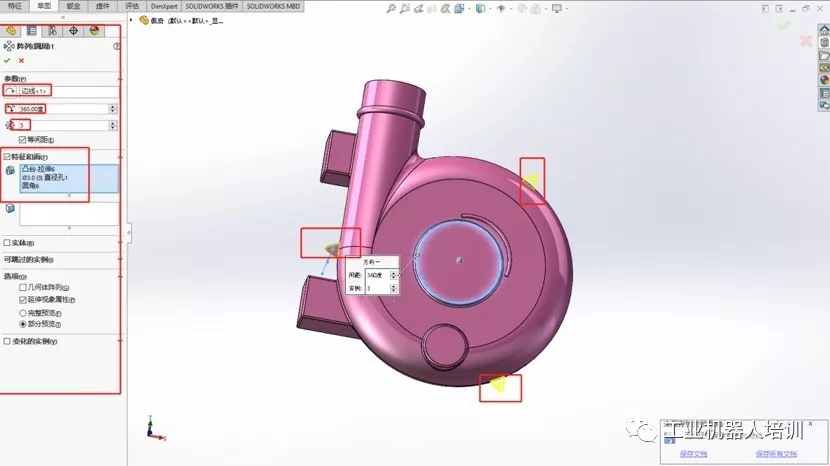Click the Zoom to Fit magnifier icon
The image size is (830, 466).
click(391, 8)
